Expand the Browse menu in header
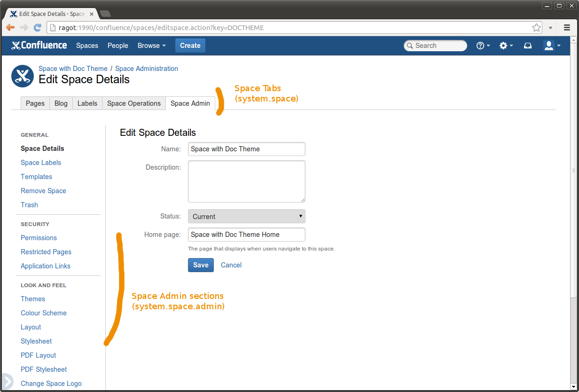The image size is (579, 392). click(x=151, y=46)
